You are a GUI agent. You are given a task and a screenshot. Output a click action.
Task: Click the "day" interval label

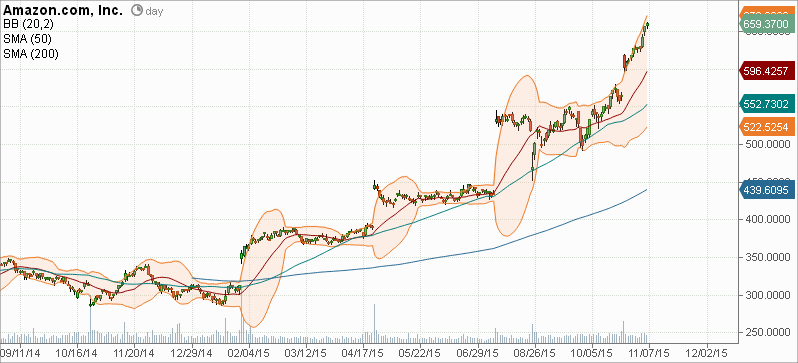[x=154, y=11]
